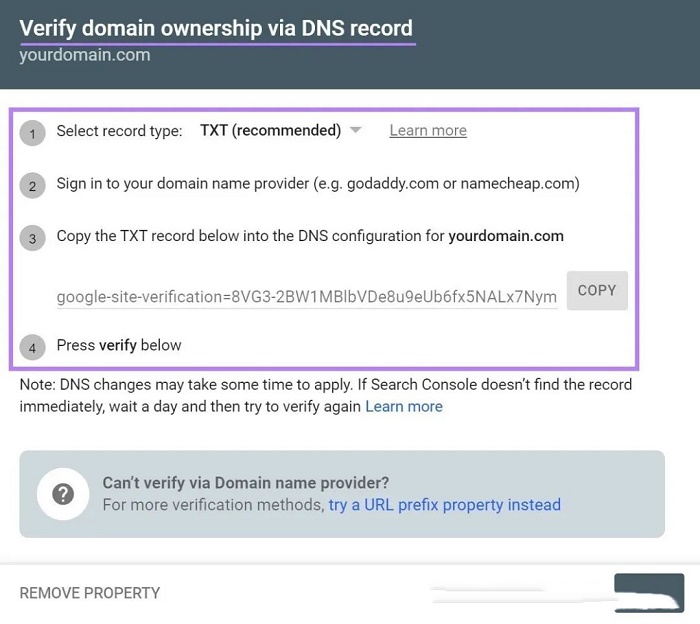
Task: Try a URL prefix property instead
Action: click(444, 505)
